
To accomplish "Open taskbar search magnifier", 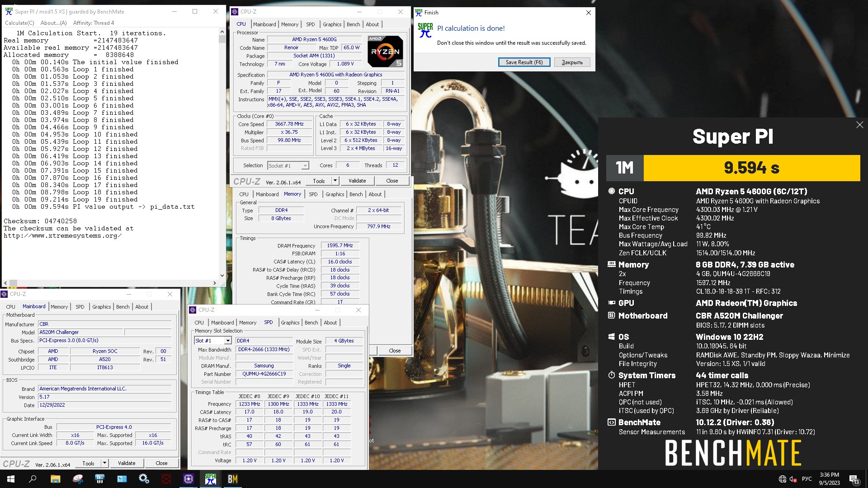I will [x=33, y=479].
